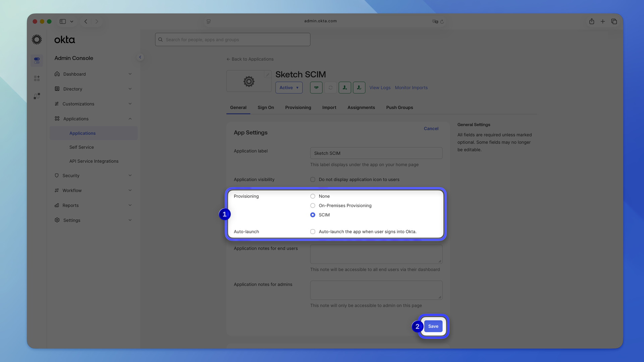Click the Monitor Imports link

coord(411,88)
